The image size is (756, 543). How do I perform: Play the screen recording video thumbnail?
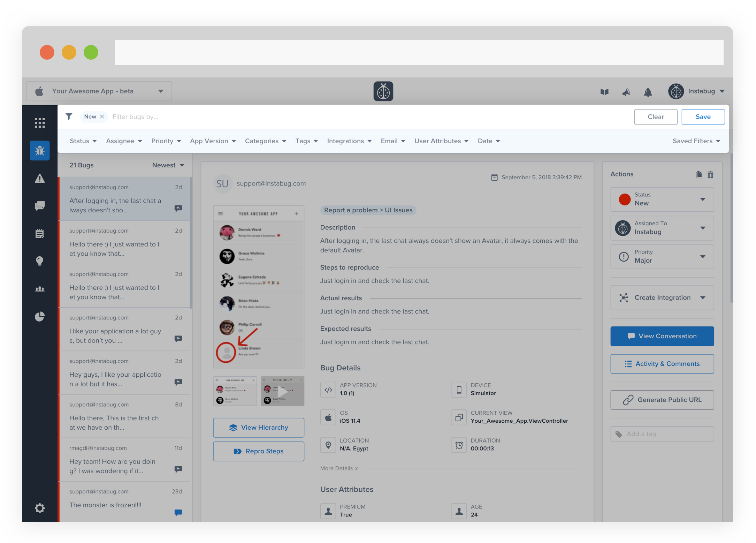282,391
